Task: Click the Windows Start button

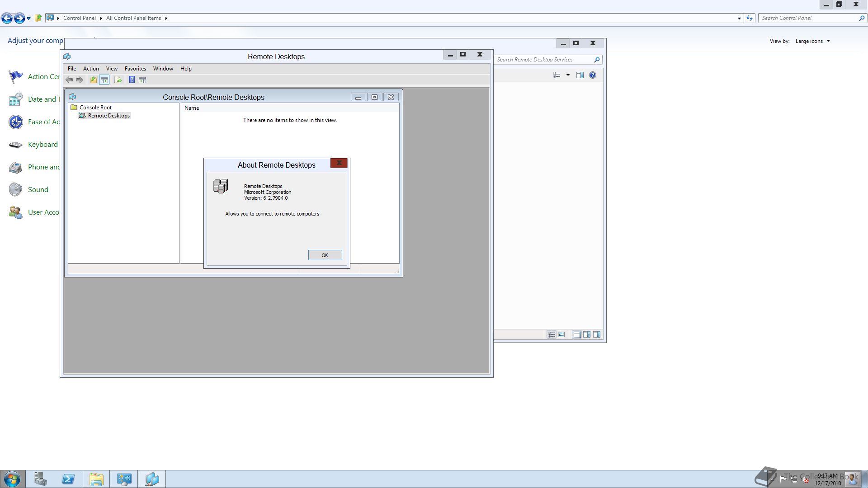Action: 12,479
